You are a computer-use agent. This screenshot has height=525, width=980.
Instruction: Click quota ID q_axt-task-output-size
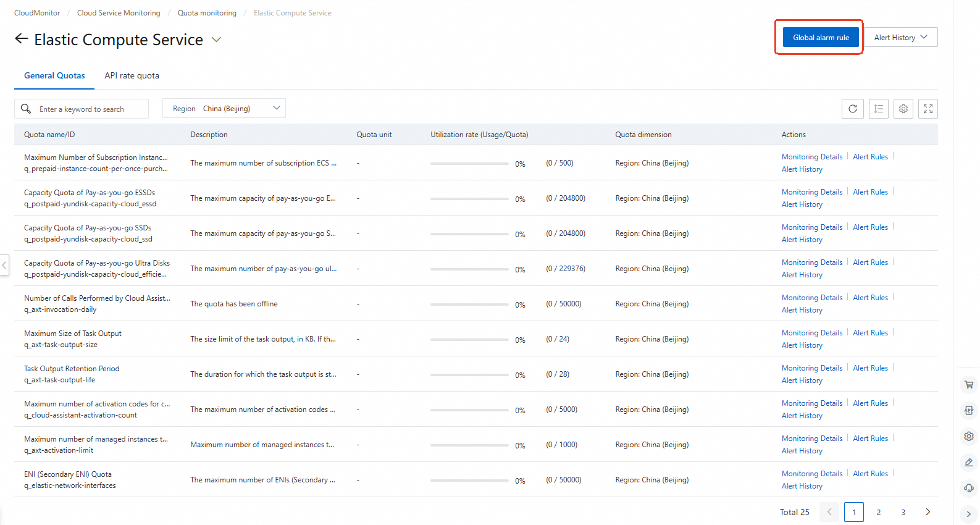tap(61, 345)
